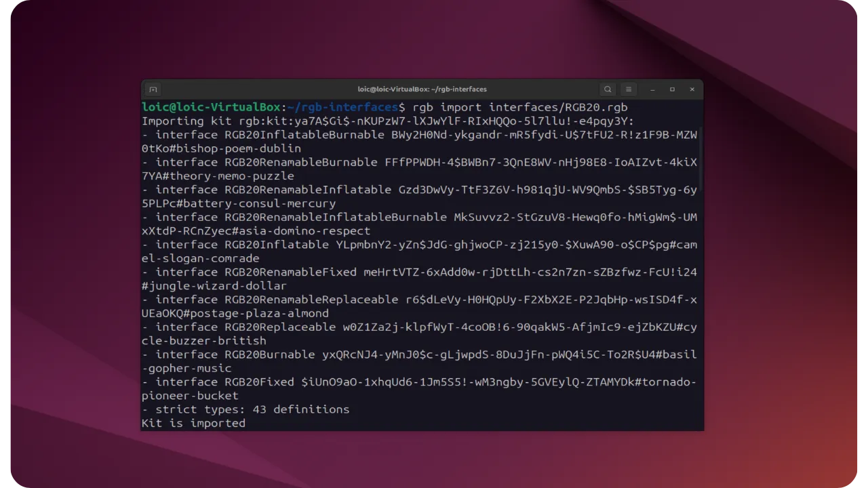868x488 pixels.
Task: Click the Kit is imported message
Action: coord(193,423)
